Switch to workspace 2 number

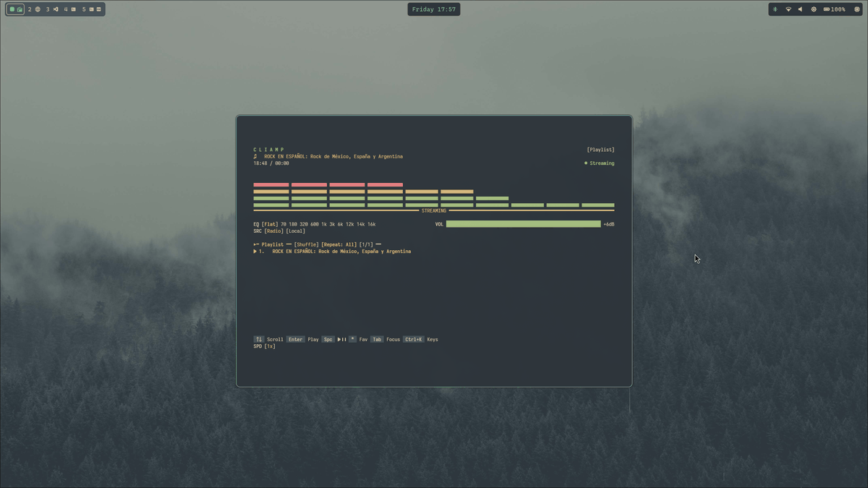[x=30, y=9]
